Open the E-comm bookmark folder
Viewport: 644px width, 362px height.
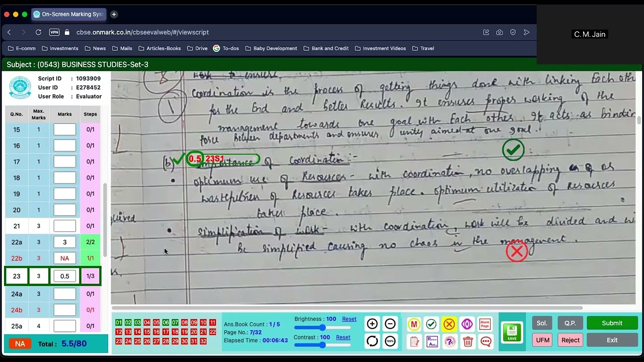pos(22,48)
